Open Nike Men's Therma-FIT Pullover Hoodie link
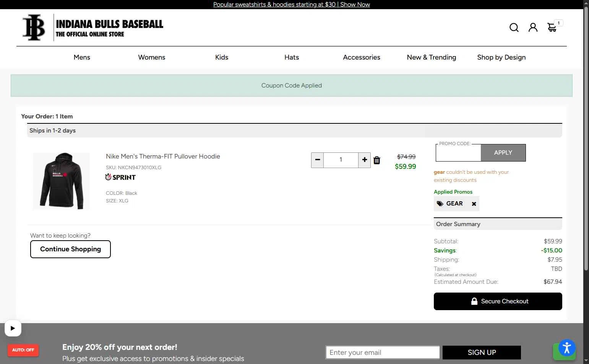Image resolution: width=589 pixels, height=364 pixels. (163, 156)
